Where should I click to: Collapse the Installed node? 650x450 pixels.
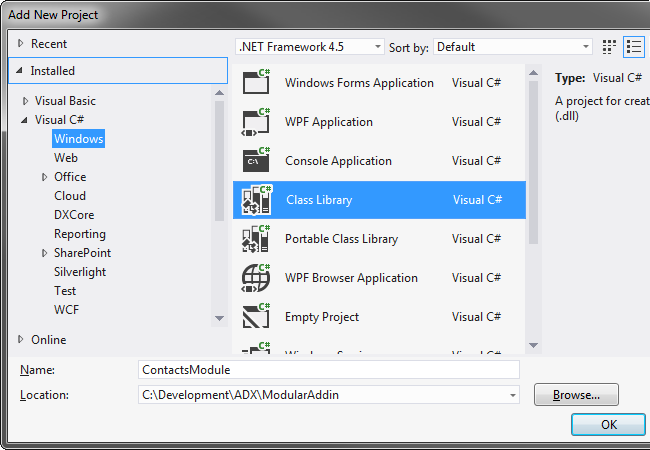coord(19,70)
